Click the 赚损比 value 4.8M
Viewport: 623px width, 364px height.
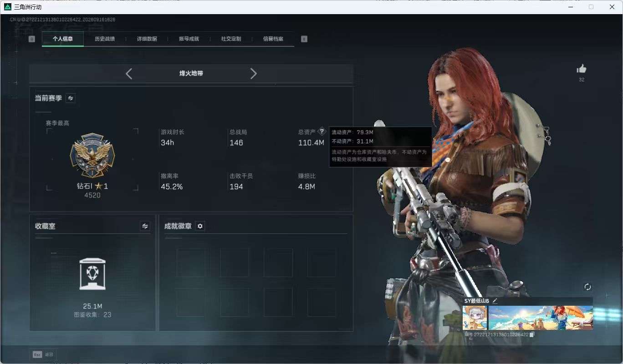pyautogui.click(x=306, y=187)
